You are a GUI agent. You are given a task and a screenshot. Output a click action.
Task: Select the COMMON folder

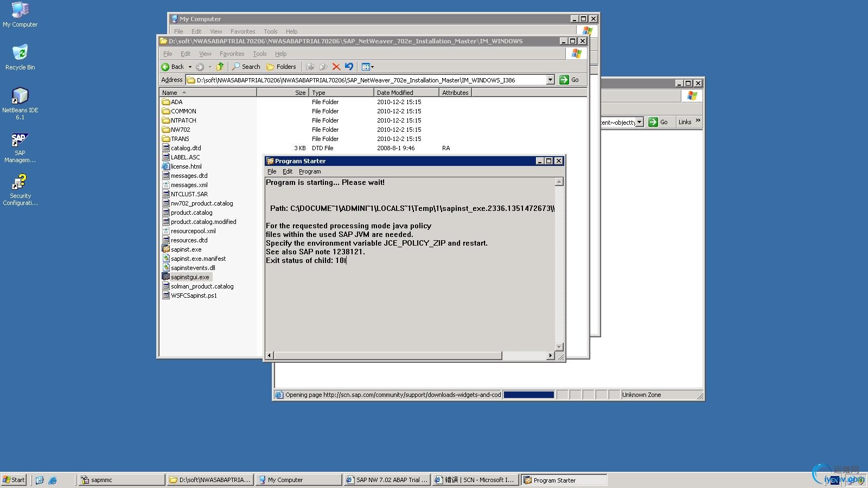pos(179,111)
